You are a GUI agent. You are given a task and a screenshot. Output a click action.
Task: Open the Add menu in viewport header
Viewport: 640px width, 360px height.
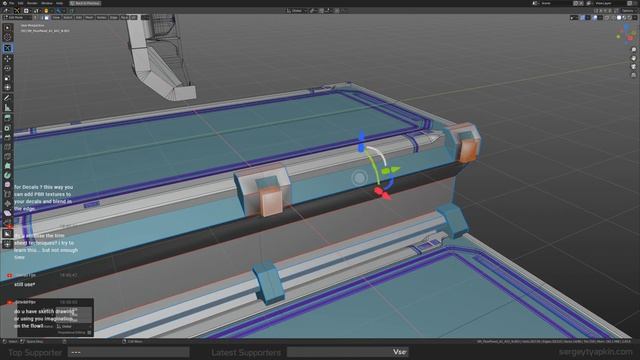tap(78, 18)
